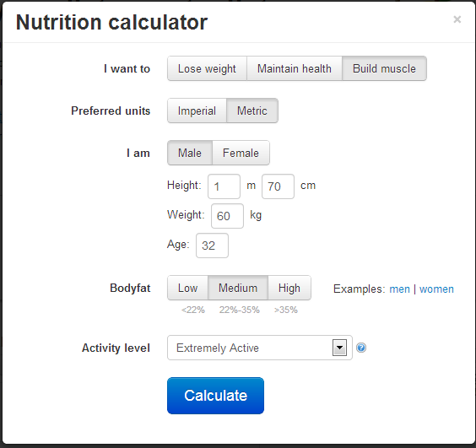Switch preferred units to Imperial

coord(197,111)
